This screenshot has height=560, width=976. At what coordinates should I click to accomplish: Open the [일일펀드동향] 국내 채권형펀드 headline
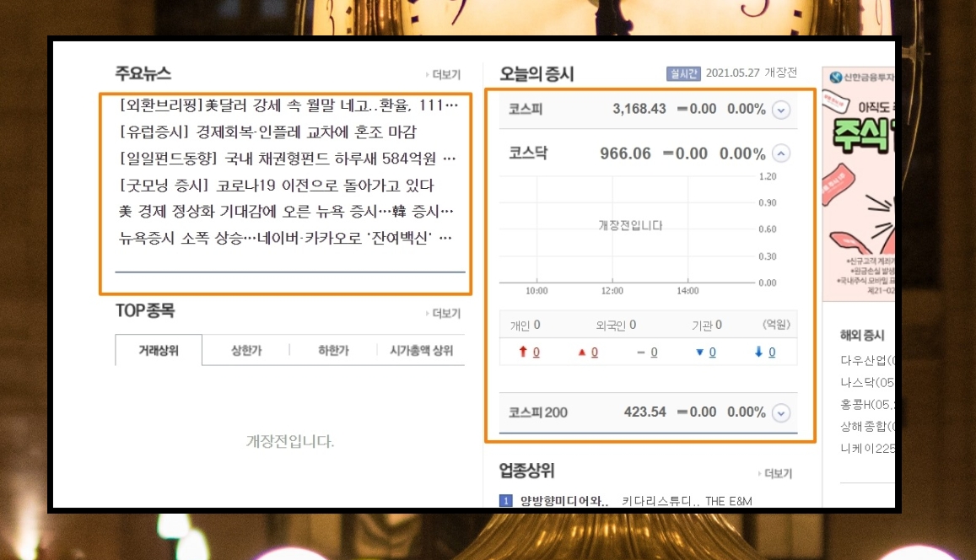tap(288, 159)
